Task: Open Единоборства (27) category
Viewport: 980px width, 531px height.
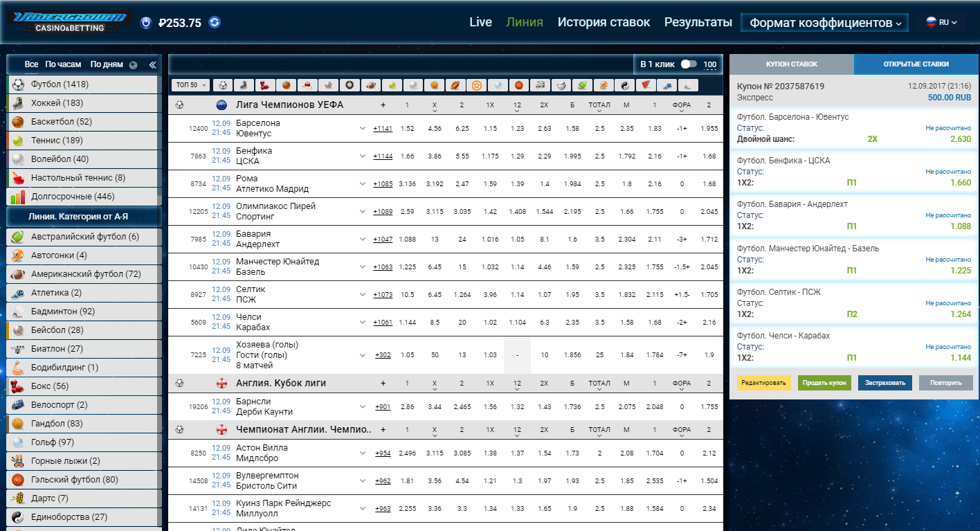Action: (84, 517)
